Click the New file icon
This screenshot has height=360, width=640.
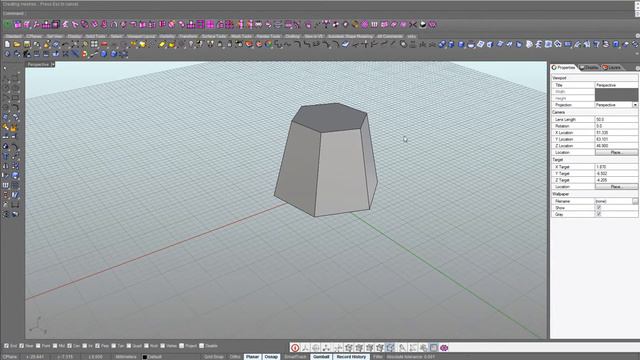coord(7,44)
